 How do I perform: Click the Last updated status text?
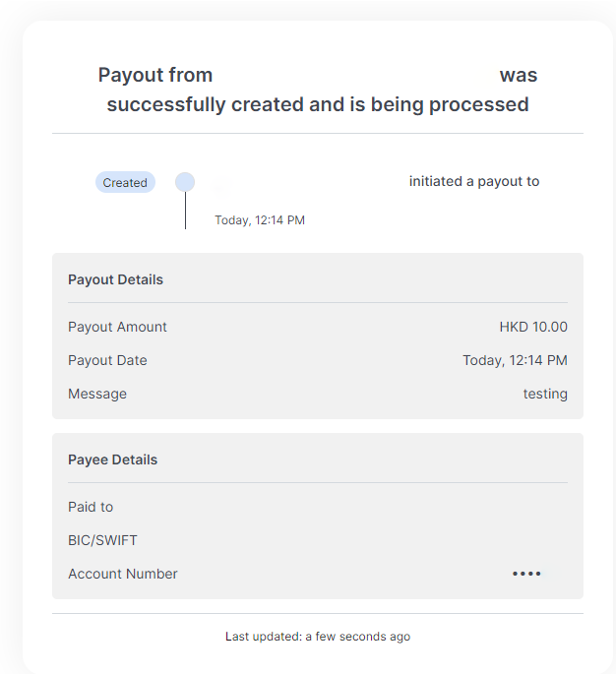(x=318, y=637)
